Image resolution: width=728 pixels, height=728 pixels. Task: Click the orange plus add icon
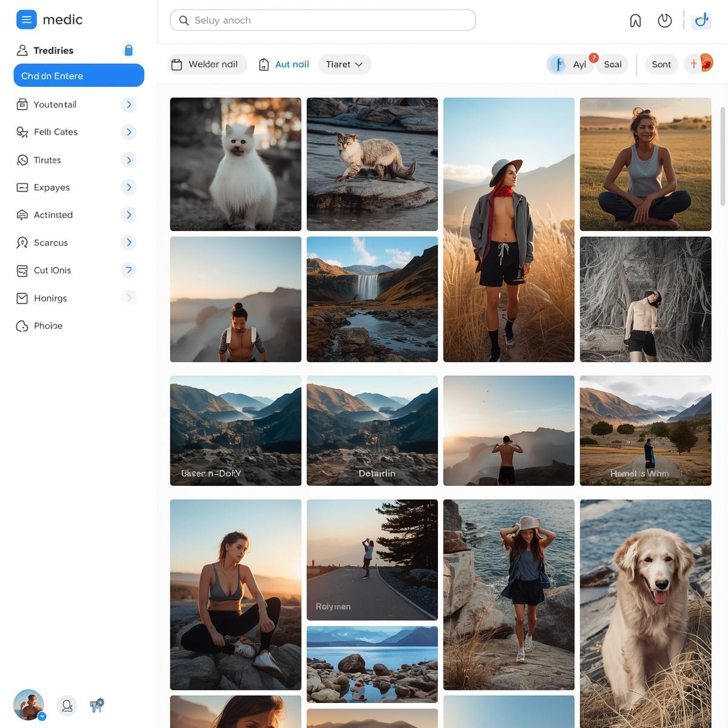click(x=694, y=64)
